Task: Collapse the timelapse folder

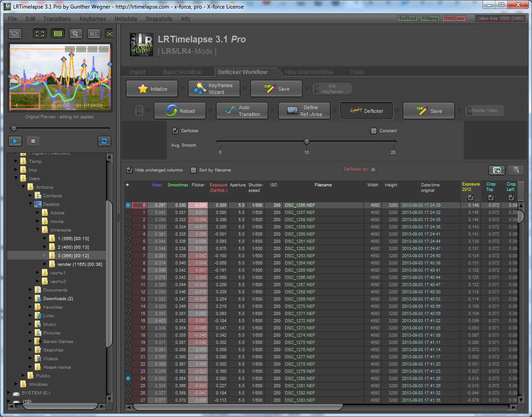Action: (38, 230)
